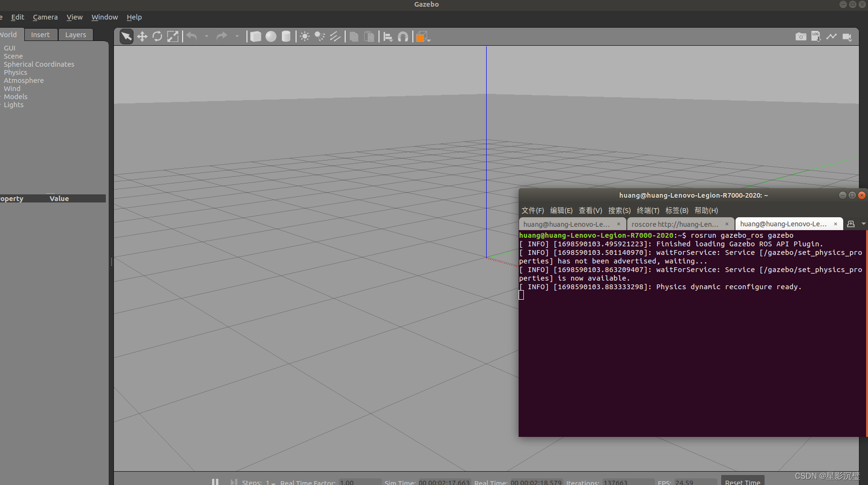
Task: Select Wind in the world tree
Action: point(12,89)
